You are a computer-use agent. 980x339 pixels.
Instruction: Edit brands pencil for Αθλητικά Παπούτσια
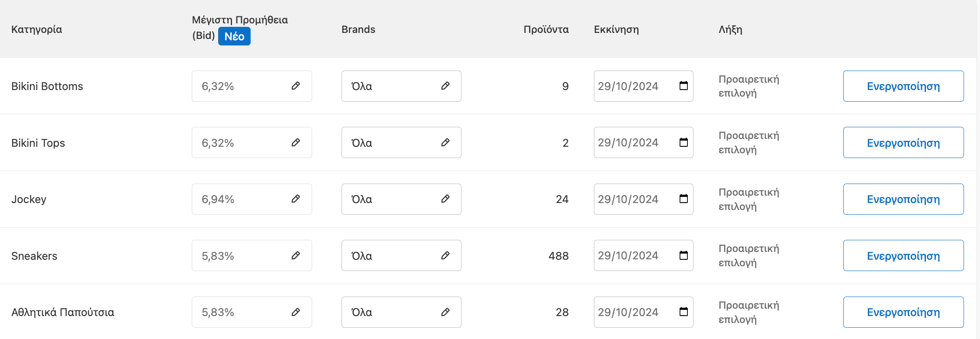[445, 312]
